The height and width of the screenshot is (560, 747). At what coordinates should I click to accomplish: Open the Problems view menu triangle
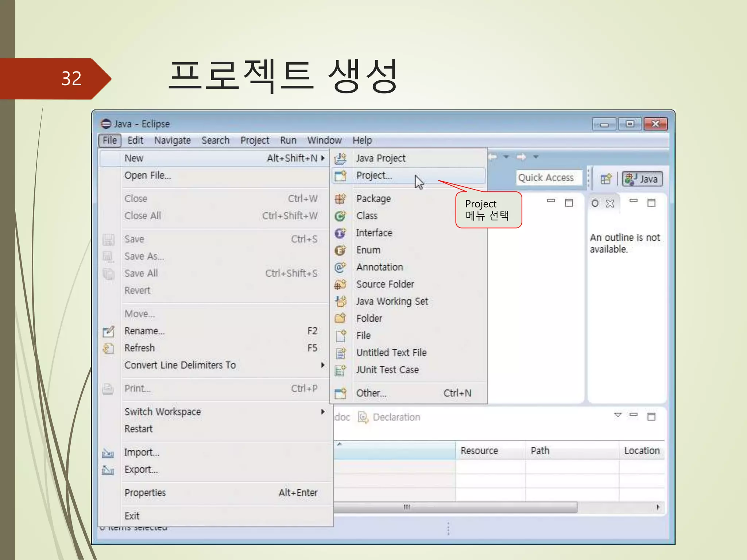tap(618, 415)
